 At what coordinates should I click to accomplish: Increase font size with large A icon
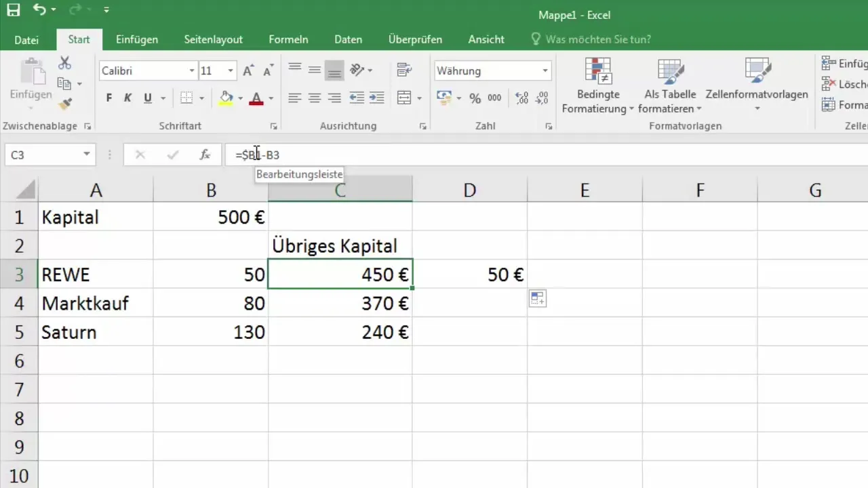point(248,70)
